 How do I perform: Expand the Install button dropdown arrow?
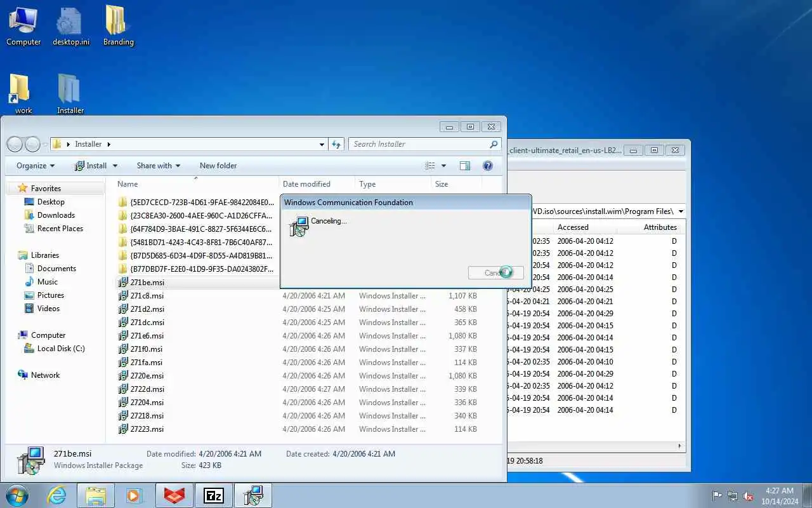(115, 166)
